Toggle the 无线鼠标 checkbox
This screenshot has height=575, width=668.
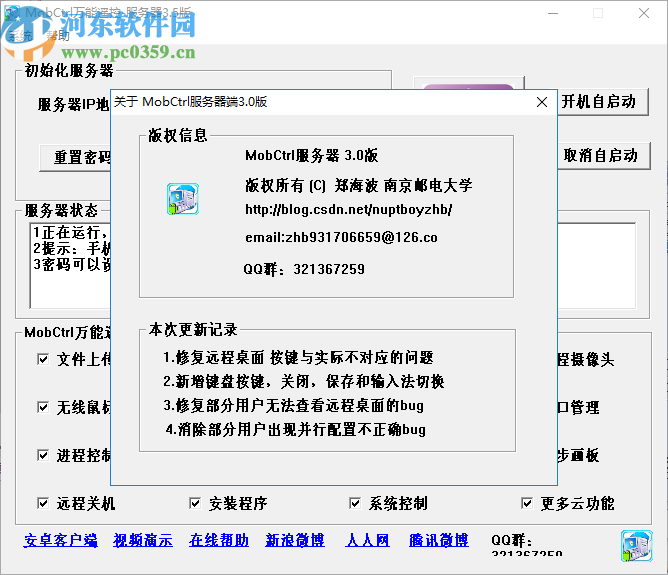click(x=43, y=407)
